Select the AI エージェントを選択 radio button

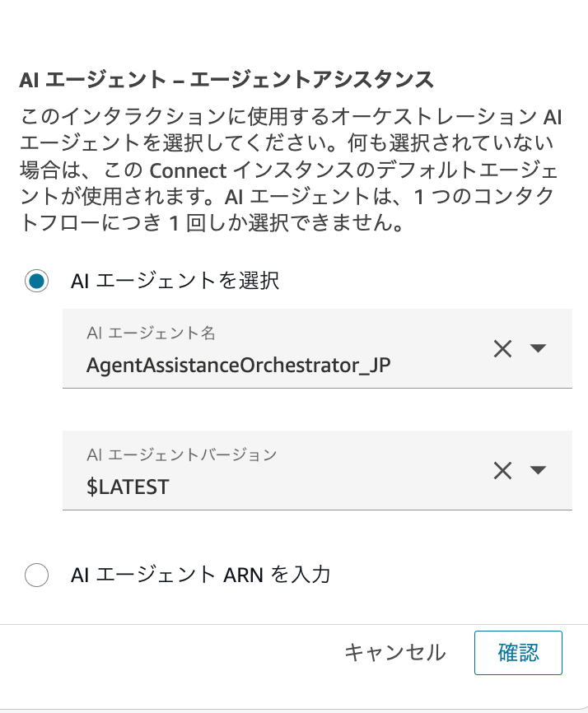pyautogui.click(x=36, y=278)
